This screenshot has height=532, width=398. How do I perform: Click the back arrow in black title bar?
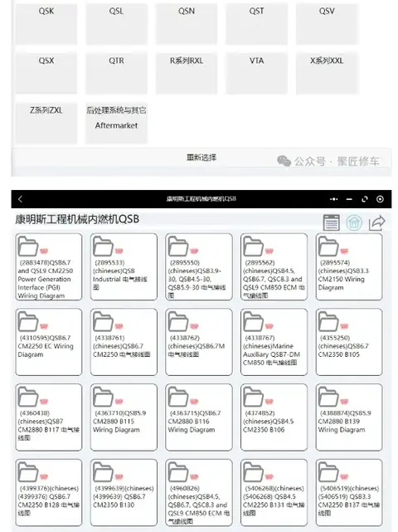tap(20, 199)
